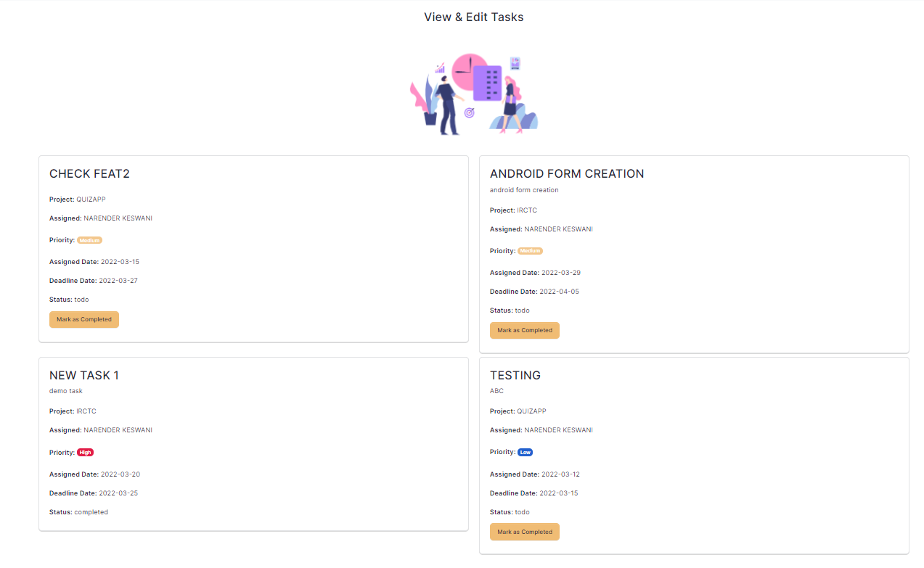The image size is (924, 568).
Task: Click the completed status in NEW TASK 1
Action: [x=91, y=512]
